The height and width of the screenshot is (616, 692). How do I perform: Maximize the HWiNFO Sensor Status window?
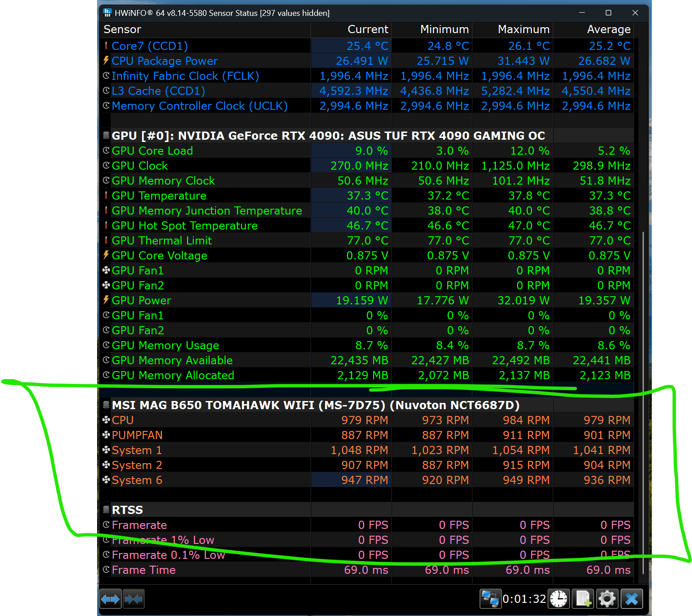(609, 13)
